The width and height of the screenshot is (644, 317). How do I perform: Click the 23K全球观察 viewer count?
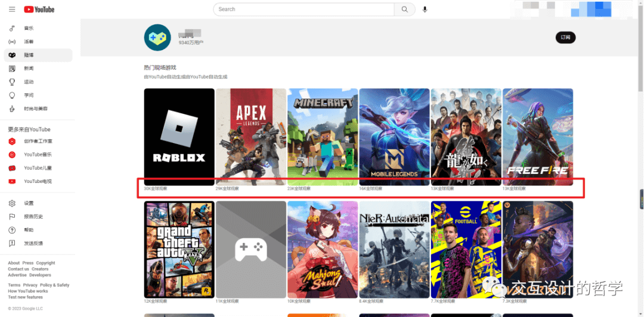(x=299, y=189)
